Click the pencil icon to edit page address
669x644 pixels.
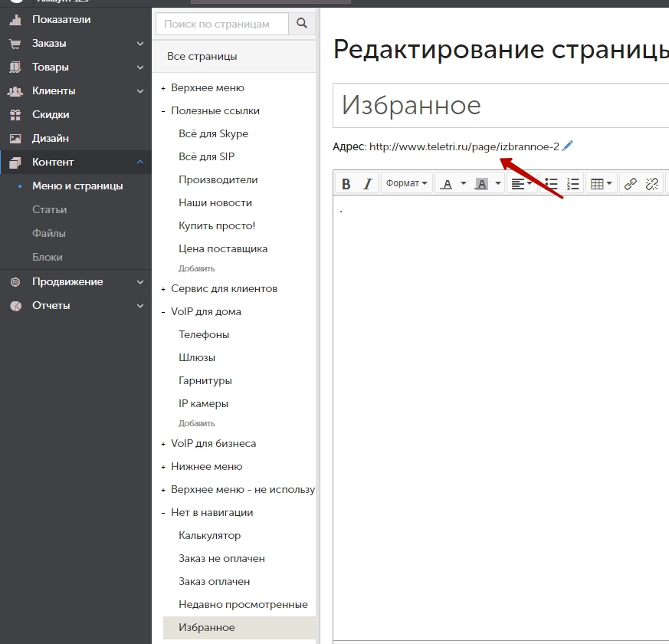coord(568,146)
